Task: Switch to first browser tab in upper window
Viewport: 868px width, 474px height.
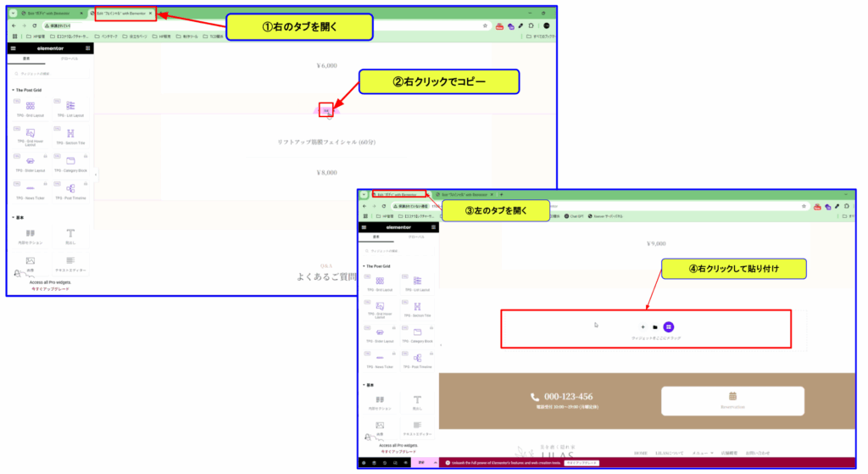Action: click(x=52, y=14)
